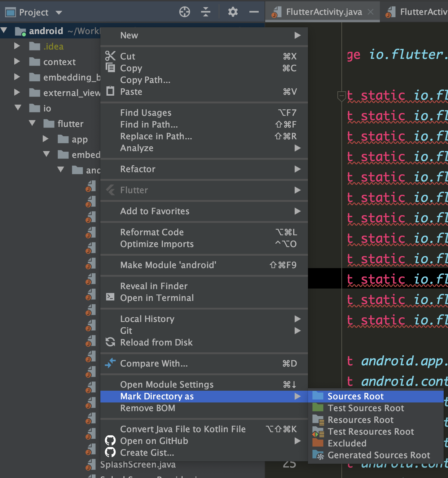The width and height of the screenshot is (448, 478).
Task: Collapse the flutter folder disclosure triangle
Action: tap(33, 123)
